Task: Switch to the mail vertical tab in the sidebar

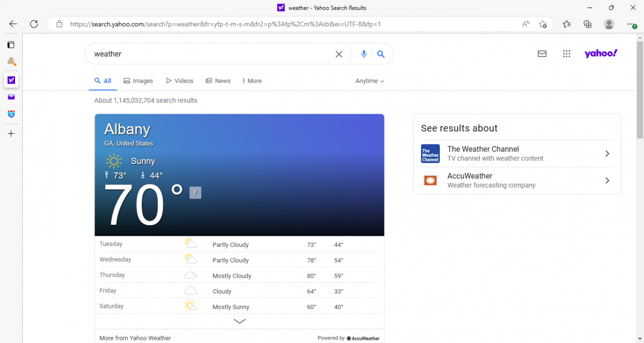Action: click(11, 97)
